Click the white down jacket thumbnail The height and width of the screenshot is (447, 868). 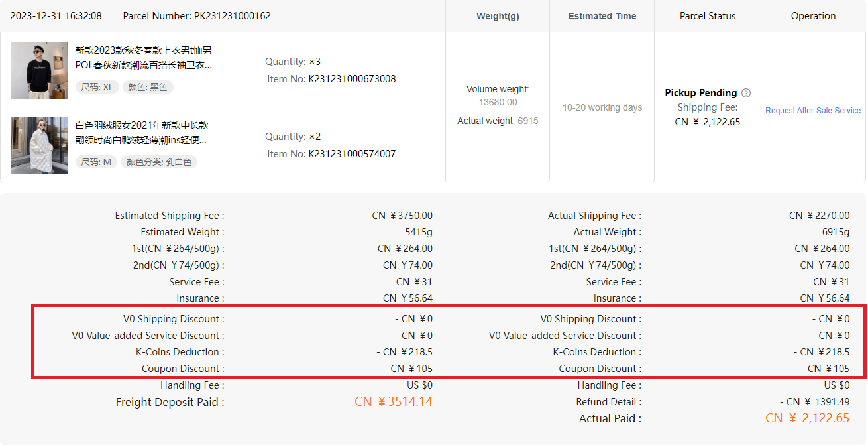pos(40,145)
